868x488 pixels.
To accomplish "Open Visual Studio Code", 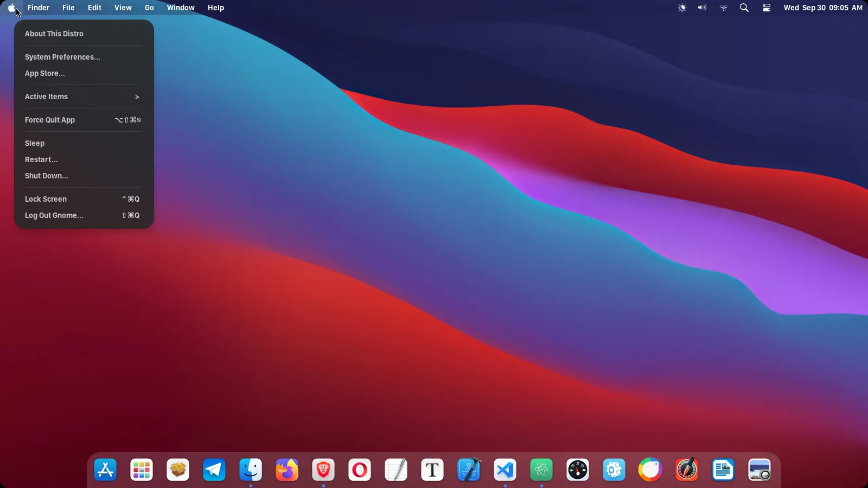I will click(505, 470).
